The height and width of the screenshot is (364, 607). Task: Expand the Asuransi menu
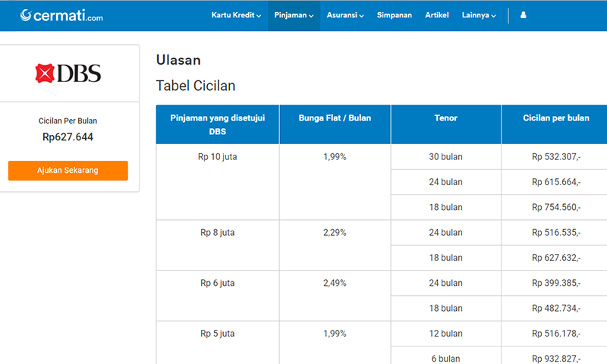coord(345,15)
